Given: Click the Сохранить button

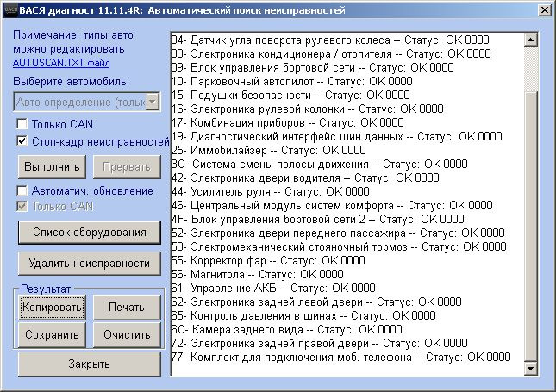Looking at the screenshot, I should 52,334.
